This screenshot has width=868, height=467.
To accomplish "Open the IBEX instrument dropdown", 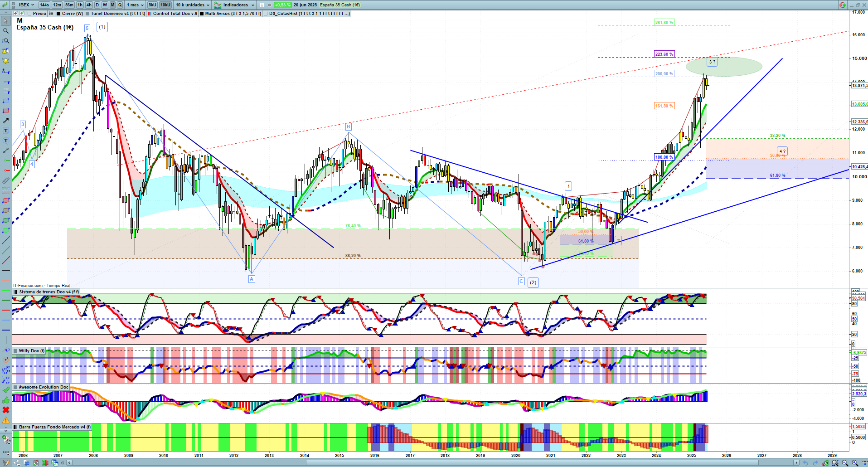I will [26, 5].
